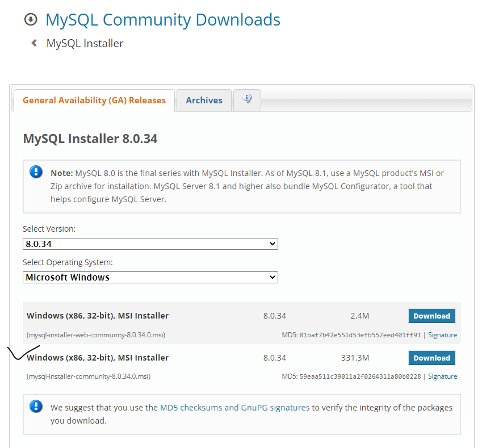The width and height of the screenshot is (482, 448).
Task: Click MSI Installer title in the 331.3M row
Action: [98, 358]
